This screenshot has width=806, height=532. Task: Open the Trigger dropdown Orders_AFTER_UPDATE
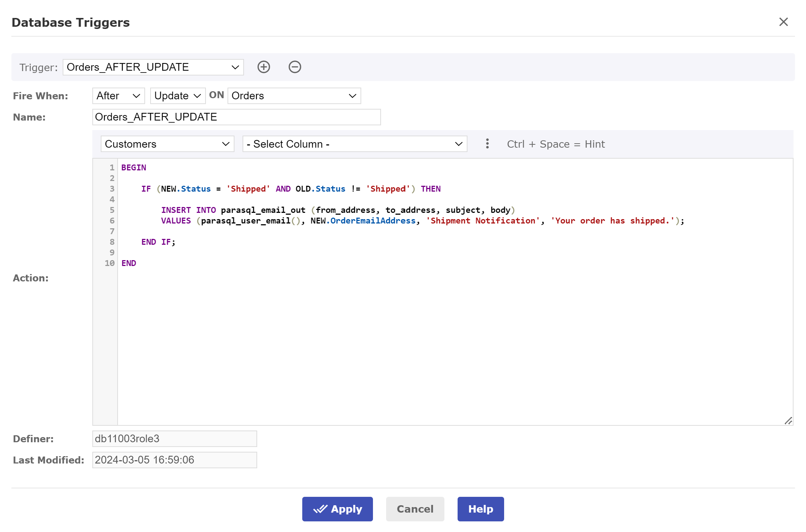pyautogui.click(x=153, y=67)
